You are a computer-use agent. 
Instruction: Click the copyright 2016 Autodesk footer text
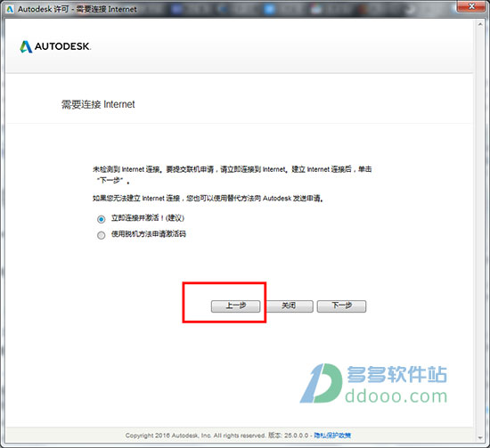pos(195,436)
